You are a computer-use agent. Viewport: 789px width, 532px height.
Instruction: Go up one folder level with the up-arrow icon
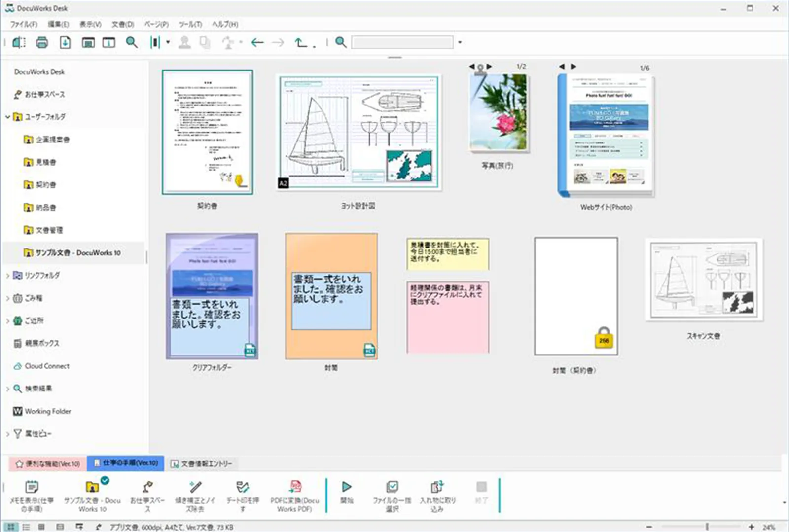(x=301, y=42)
